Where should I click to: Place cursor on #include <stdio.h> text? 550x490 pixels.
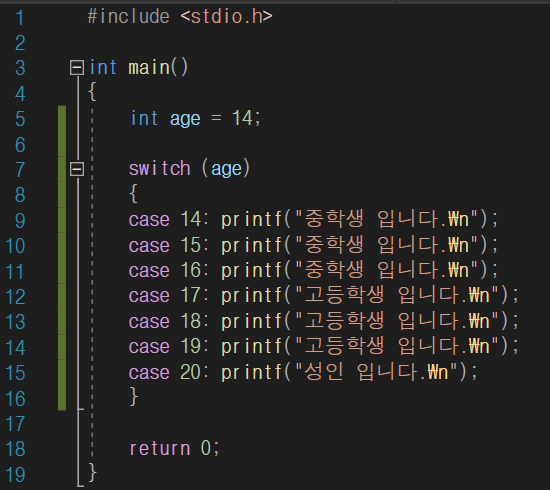click(x=180, y=16)
